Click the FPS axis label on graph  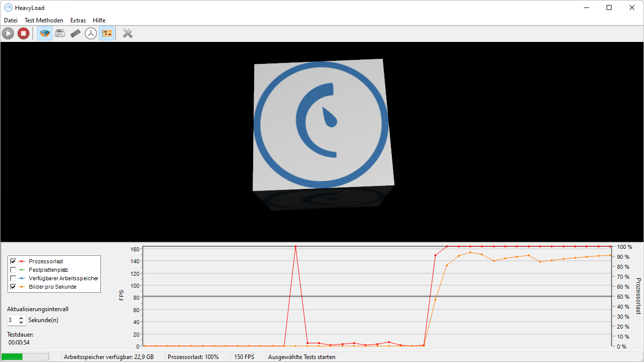pyautogui.click(x=121, y=295)
